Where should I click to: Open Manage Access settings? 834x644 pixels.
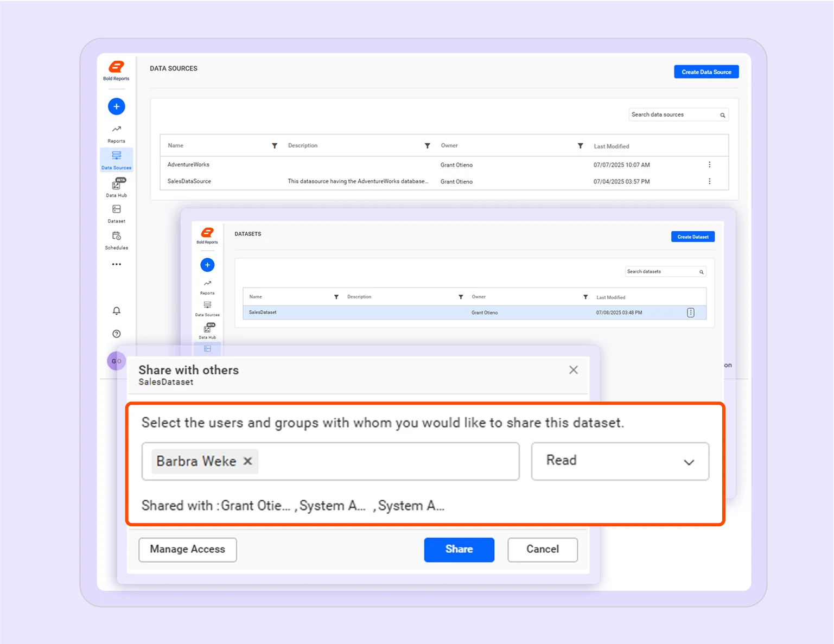[187, 550]
